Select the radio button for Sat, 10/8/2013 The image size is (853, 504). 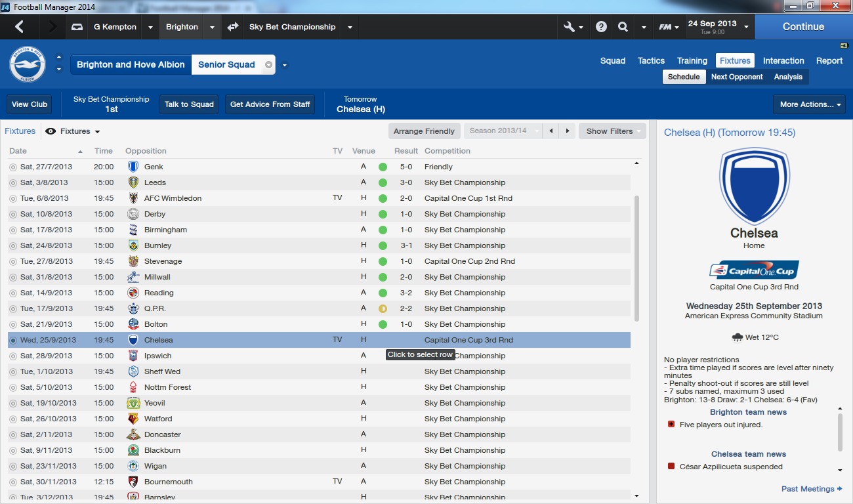coord(13,214)
